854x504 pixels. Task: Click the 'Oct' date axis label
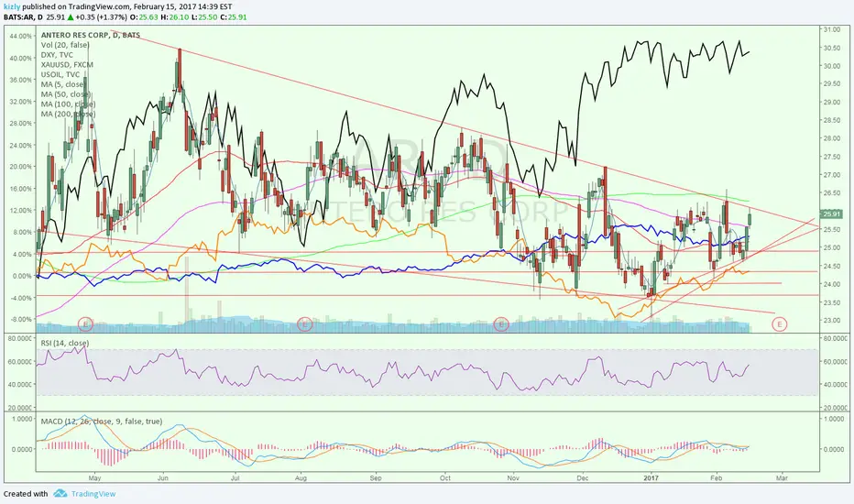point(445,477)
